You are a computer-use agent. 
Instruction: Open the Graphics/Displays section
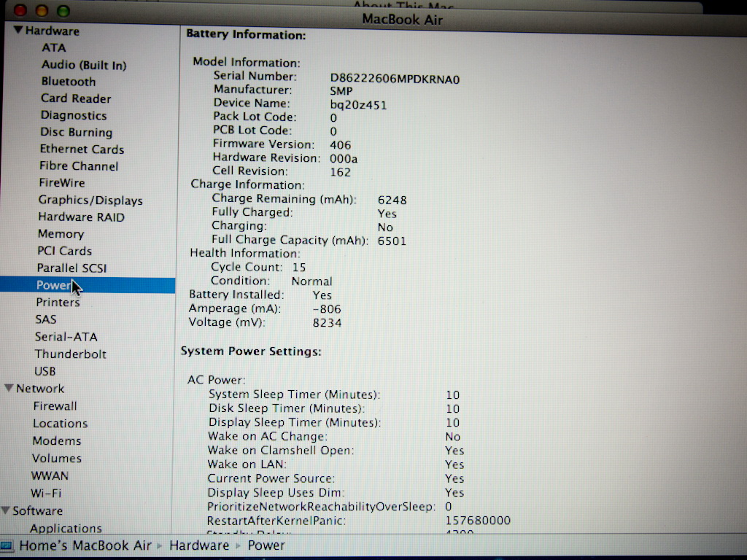coord(90,200)
